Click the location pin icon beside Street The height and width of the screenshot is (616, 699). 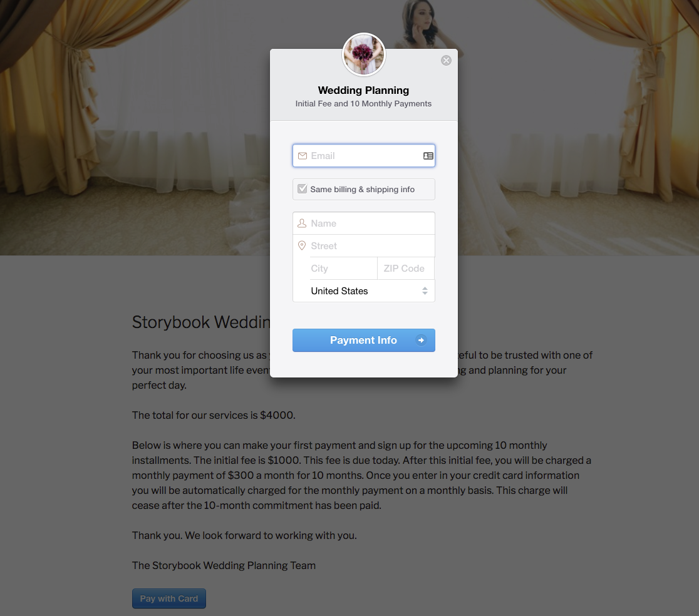[302, 245]
